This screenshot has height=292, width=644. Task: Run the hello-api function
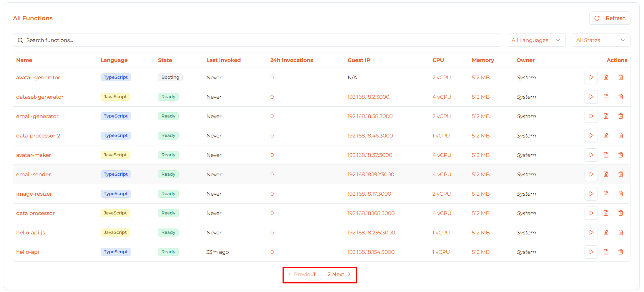[x=591, y=252]
